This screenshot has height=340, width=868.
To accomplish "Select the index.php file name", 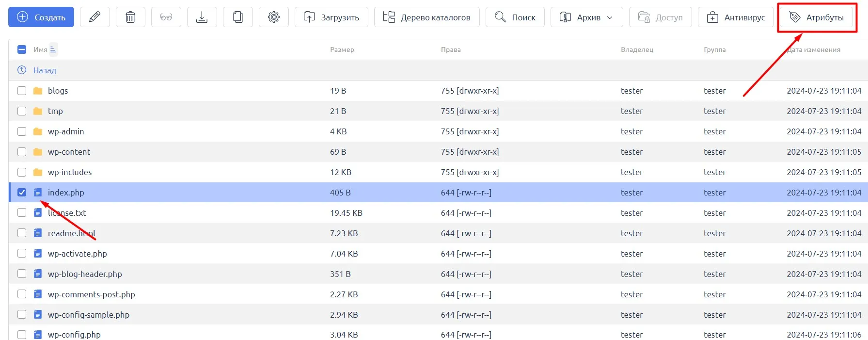I will 66,193.
